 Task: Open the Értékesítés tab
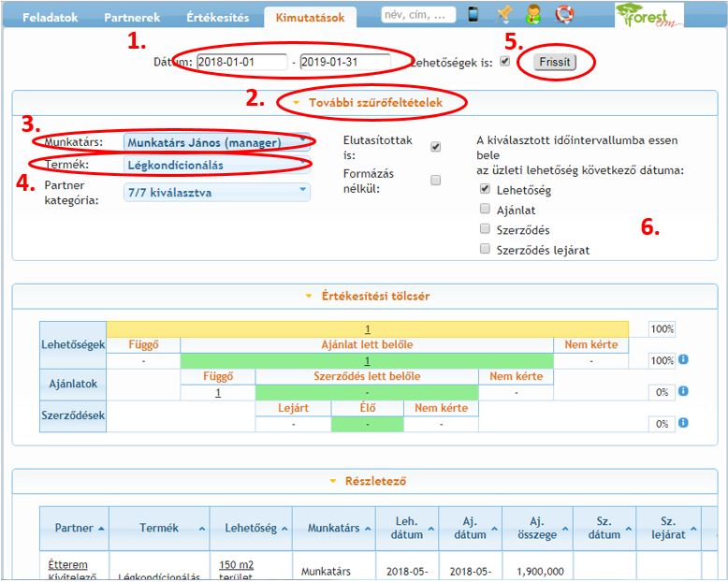coord(218,17)
